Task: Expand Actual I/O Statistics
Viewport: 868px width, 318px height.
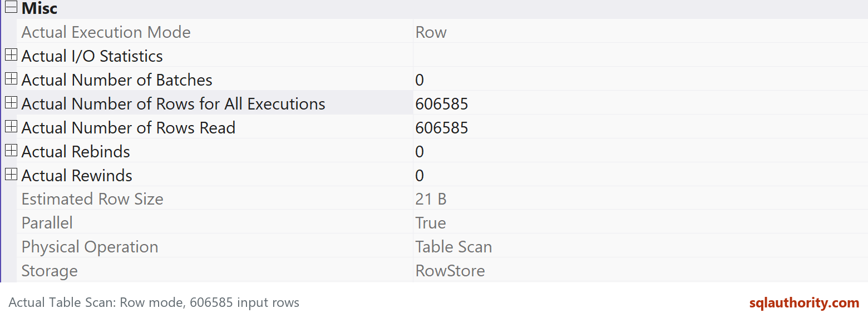Action: [11, 55]
